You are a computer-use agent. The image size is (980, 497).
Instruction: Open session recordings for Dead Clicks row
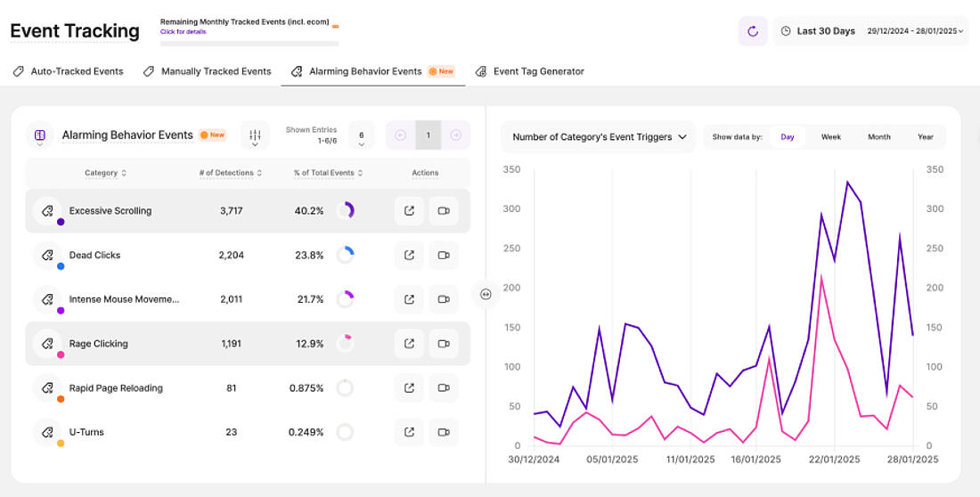444,255
